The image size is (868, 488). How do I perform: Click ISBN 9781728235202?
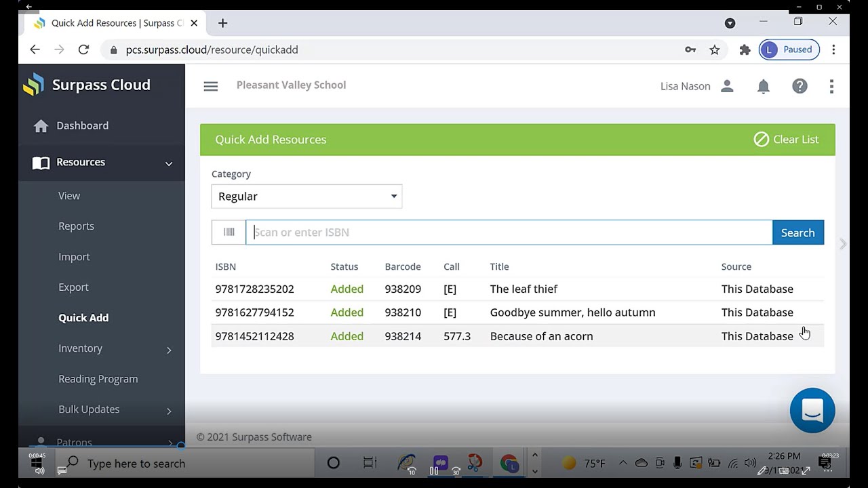(x=254, y=289)
